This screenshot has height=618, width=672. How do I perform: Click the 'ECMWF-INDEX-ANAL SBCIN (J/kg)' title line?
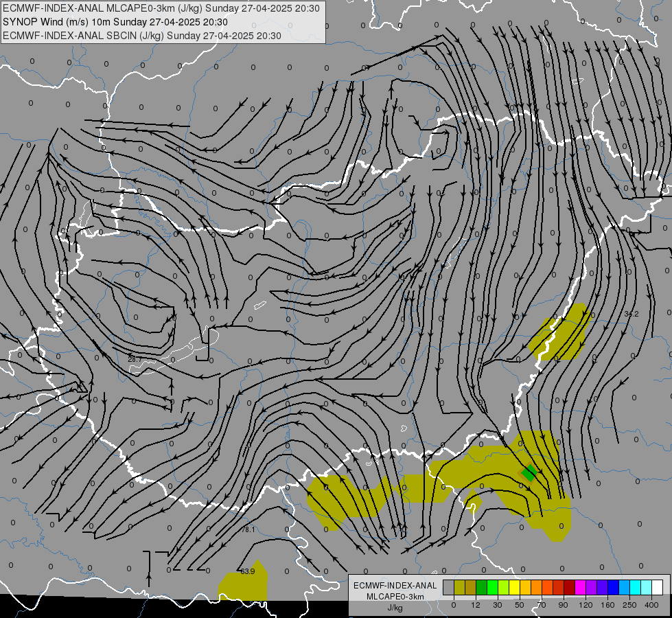(142, 36)
